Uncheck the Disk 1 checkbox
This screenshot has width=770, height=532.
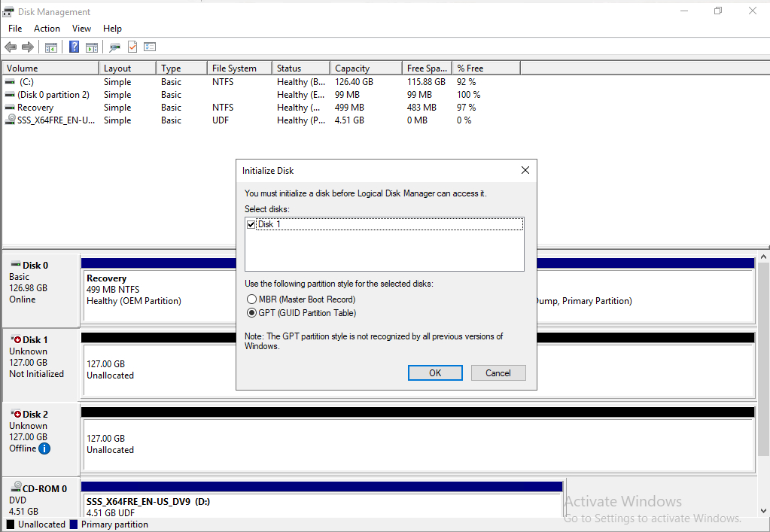[251, 223]
